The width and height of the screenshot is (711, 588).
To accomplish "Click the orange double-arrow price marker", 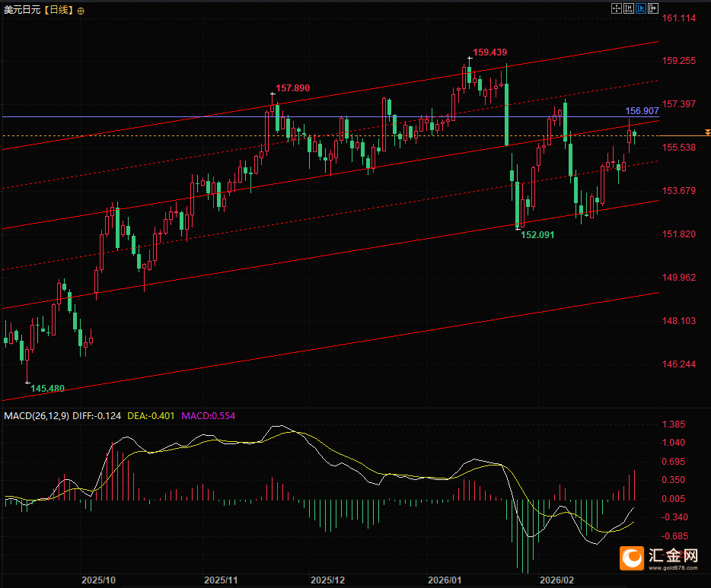I will (x=707, y=133).
